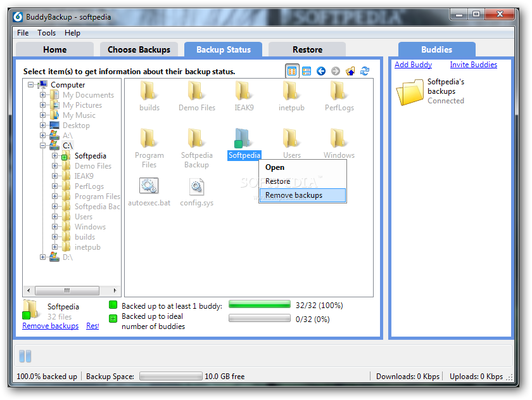Expand My Documents in the tree
This screenshot has height=400, width=532.
42,94
